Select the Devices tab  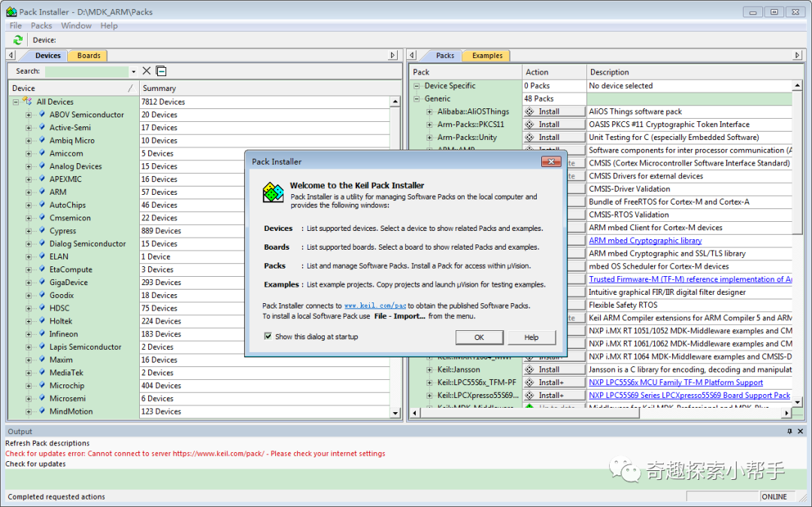[x=47, y=56]
